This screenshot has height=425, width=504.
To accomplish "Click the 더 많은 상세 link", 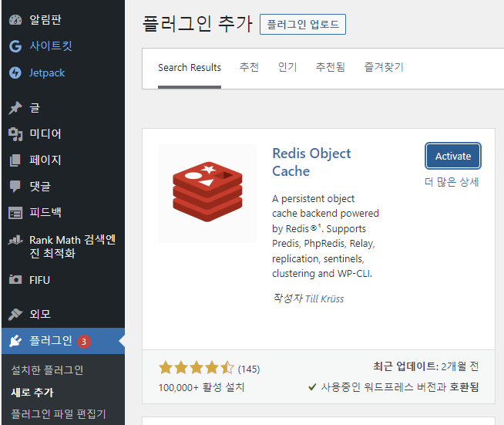I will [x=452, y=182].
